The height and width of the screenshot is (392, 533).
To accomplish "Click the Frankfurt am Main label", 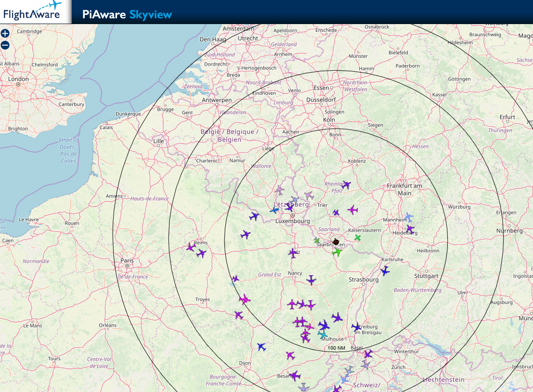I will pyautogui.click(x=404, y=189).
